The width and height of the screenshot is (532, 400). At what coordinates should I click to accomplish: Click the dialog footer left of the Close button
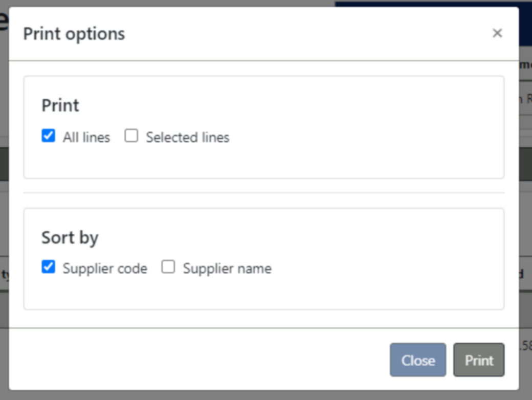197,360
